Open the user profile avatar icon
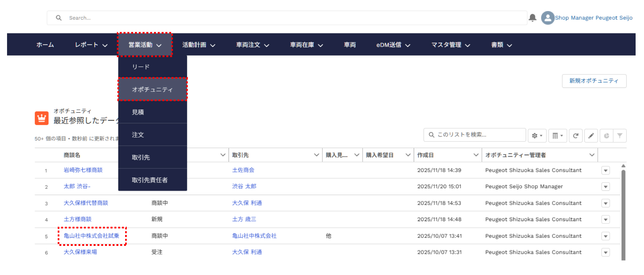Viewport: 644px width, 275px height. (547, 18)
